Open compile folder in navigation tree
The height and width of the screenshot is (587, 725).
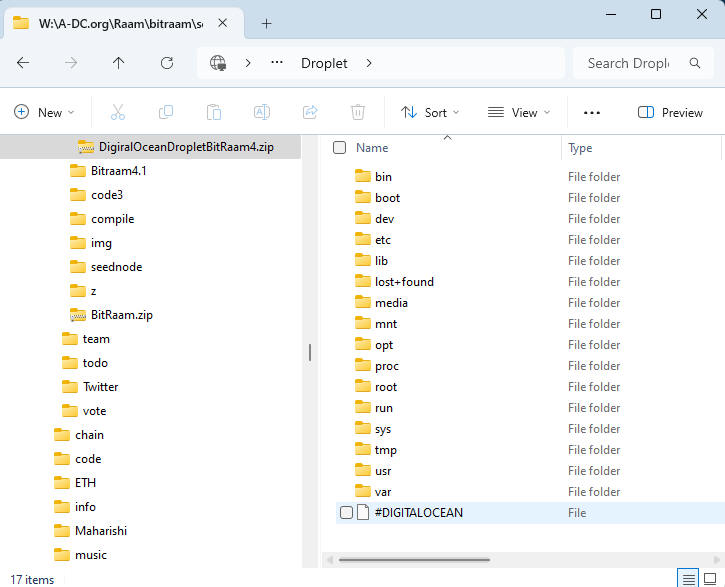point(112,219)
